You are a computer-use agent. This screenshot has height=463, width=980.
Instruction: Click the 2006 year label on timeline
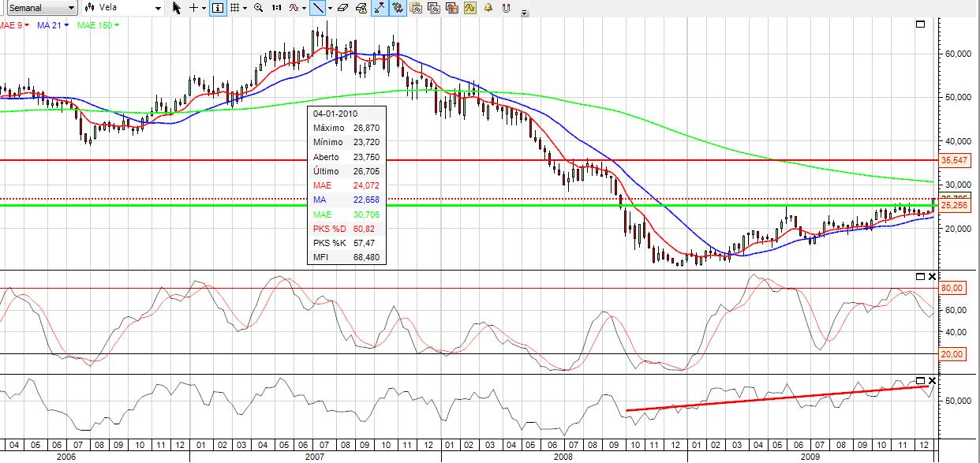[x=66, y=456]
